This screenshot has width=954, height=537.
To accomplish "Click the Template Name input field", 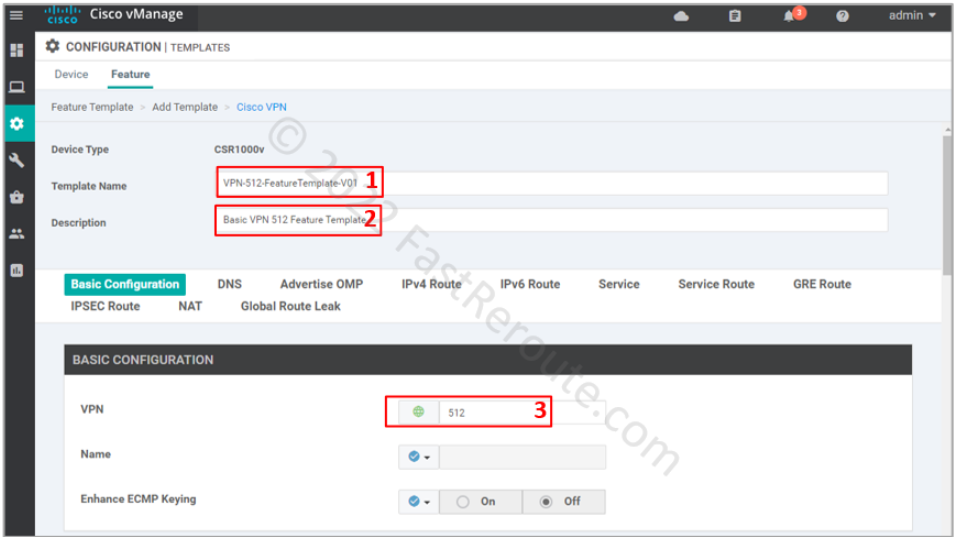I will point(552,183).
